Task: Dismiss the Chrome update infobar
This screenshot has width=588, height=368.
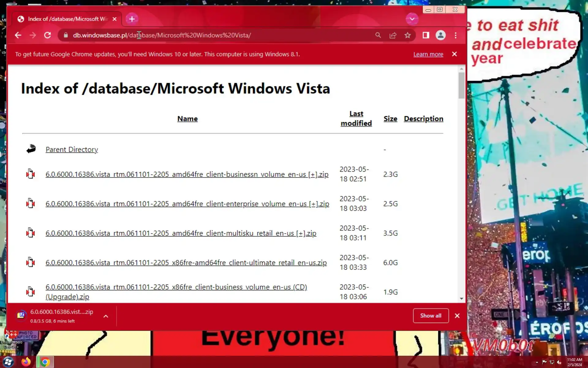Action: pyautogui.click(x=454, y=54)
